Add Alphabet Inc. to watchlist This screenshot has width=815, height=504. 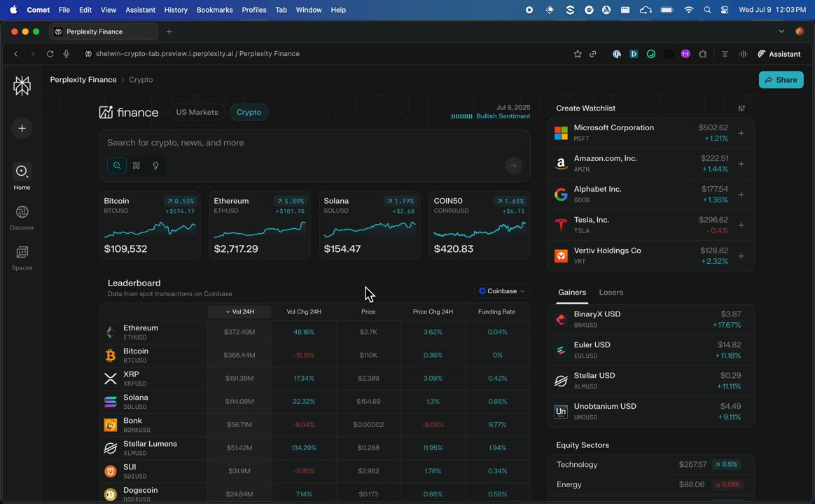pos(741,195)
